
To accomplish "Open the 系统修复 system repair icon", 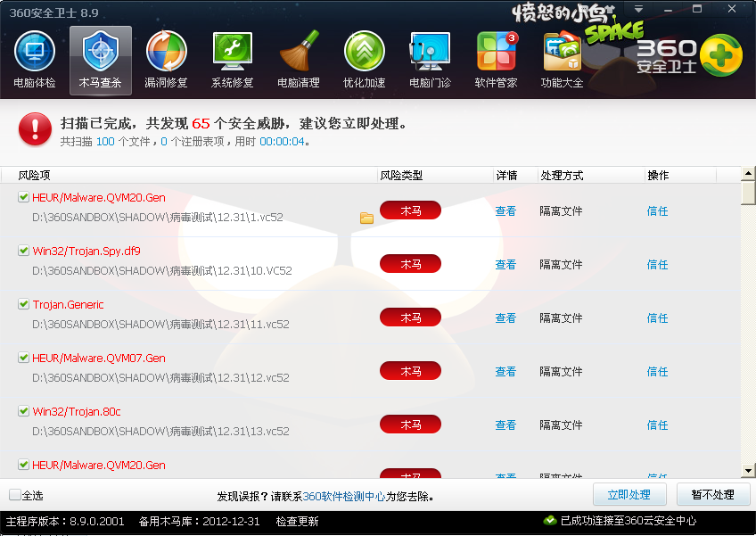I will point(233,60).
